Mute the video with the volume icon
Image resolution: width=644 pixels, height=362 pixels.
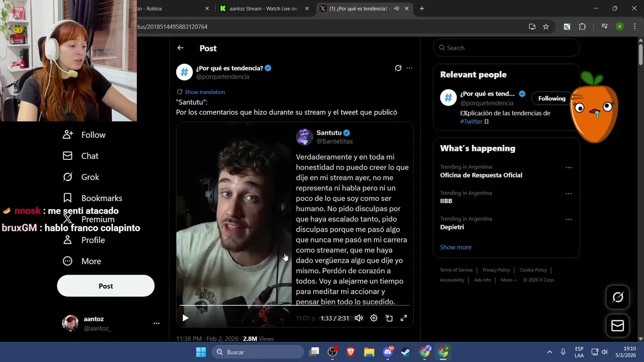(x=359, y=318)
